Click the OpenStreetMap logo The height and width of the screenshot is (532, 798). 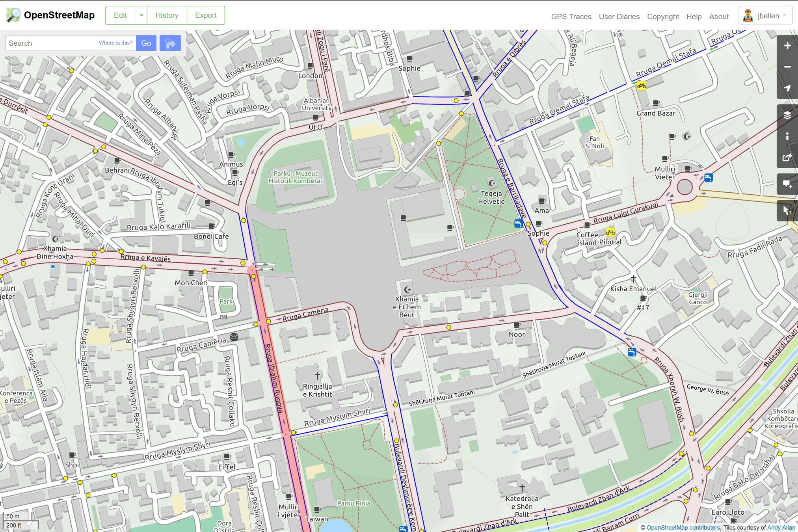pyautogui.click(x=51, y=15)
